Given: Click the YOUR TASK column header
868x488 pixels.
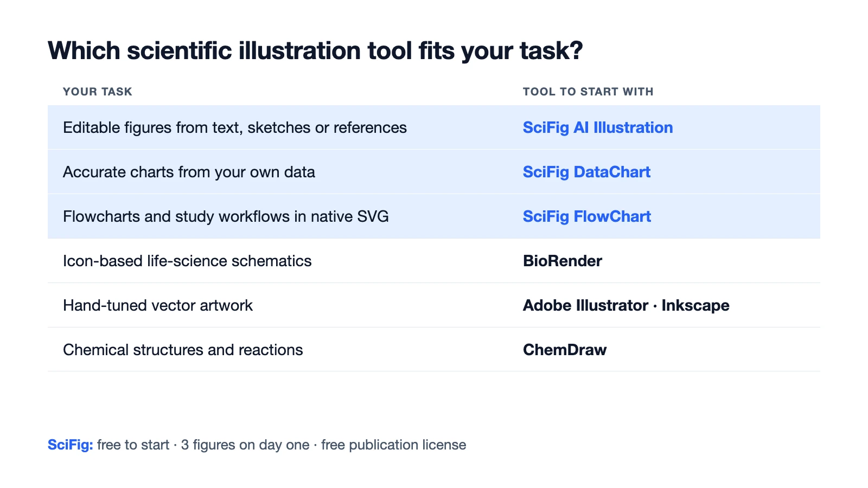Looking at the screenshot, I should 98,92.
